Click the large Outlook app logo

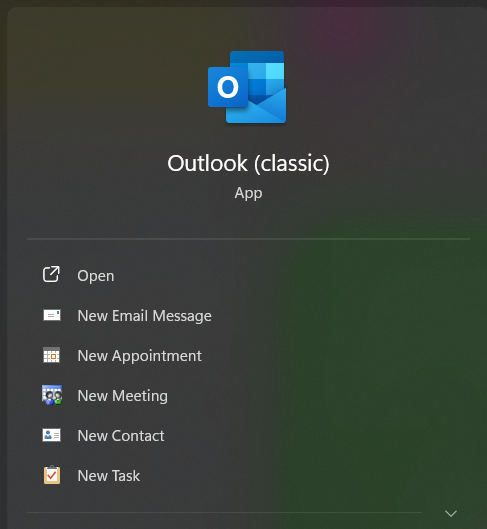pyautogui.click(x=247, y=87)
